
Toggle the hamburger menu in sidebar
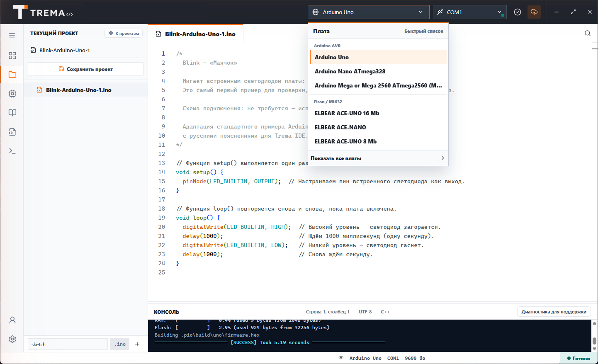click(x=12, y=35)
